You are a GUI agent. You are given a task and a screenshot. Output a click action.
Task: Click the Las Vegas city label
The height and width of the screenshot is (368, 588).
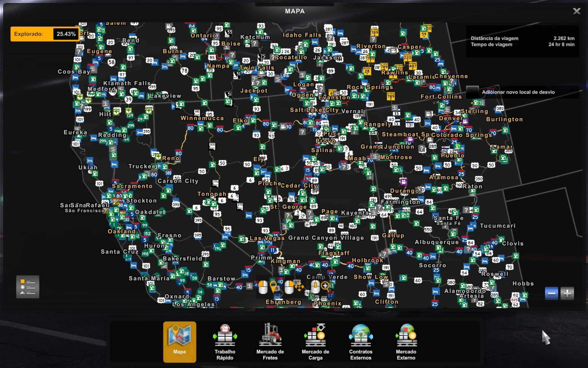267,238
